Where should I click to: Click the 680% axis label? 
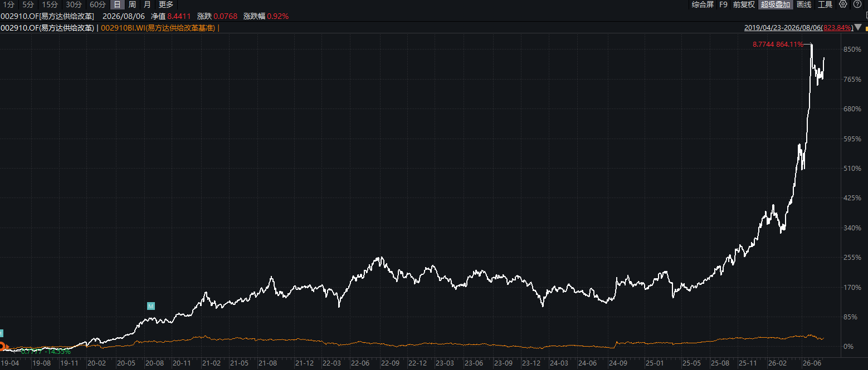852,109
